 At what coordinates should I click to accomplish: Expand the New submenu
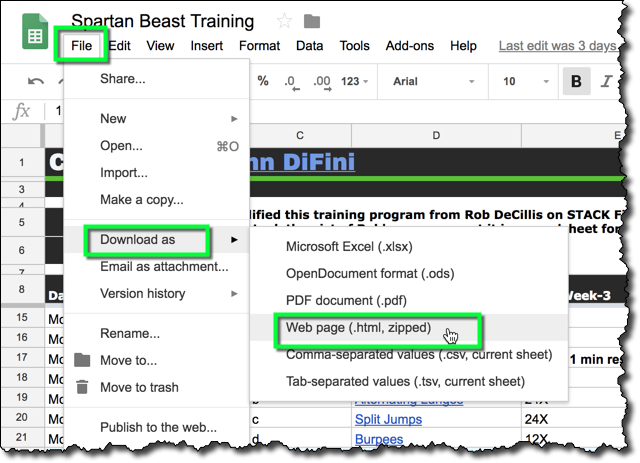[x=156, y=118]
